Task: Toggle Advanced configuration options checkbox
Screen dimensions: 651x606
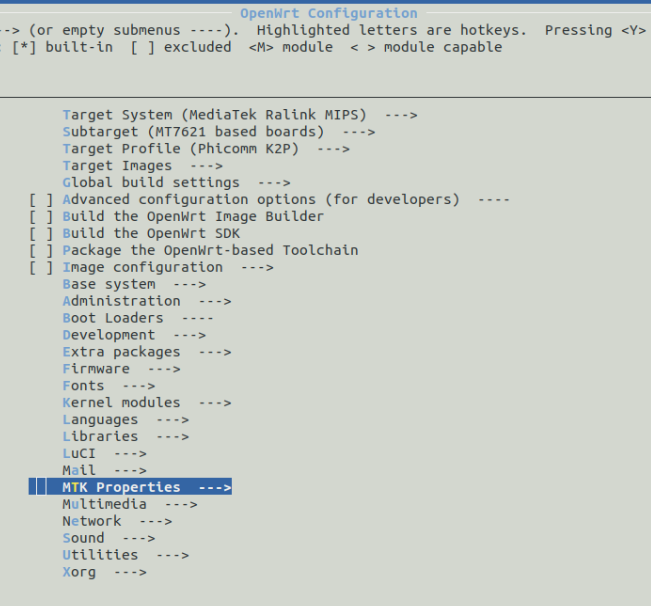Action: [x=41, y=200]
